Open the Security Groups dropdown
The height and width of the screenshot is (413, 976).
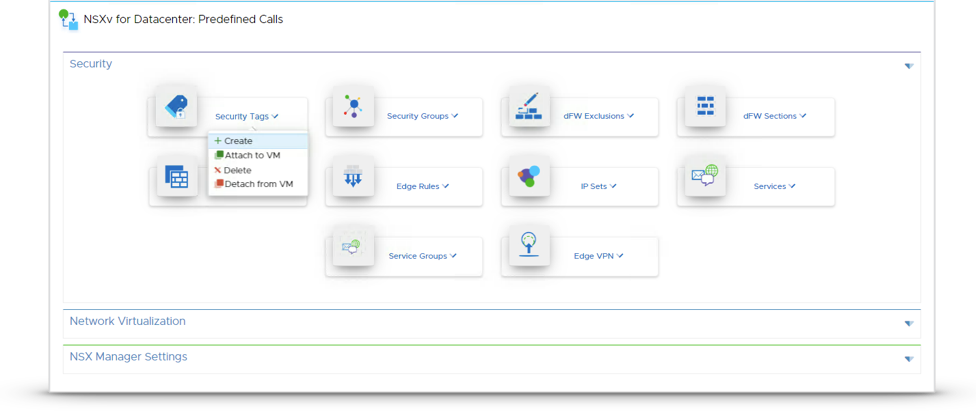point(423,116)
